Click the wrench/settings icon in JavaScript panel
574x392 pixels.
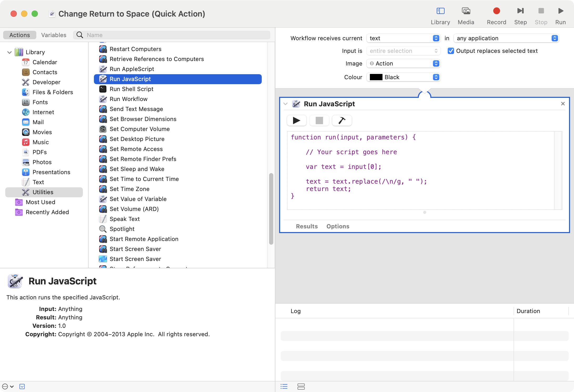click(x=341, y=120)
